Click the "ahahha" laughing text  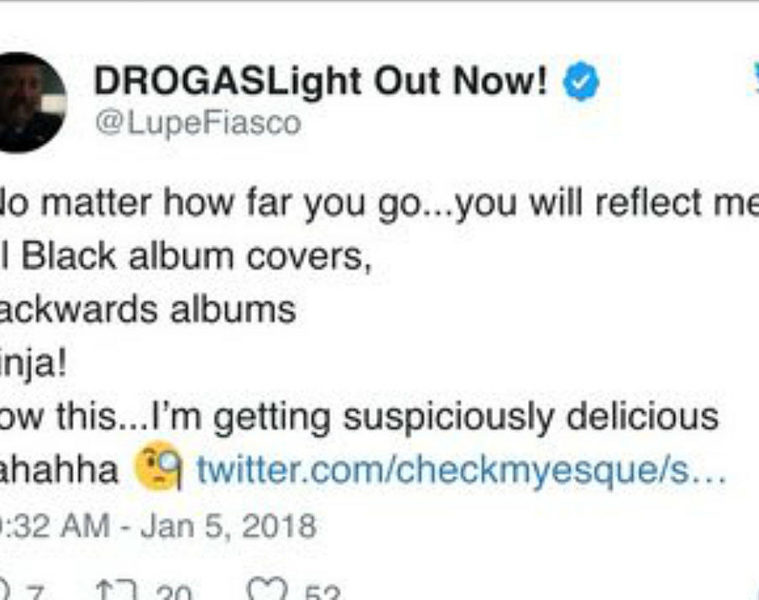(59, 469)
